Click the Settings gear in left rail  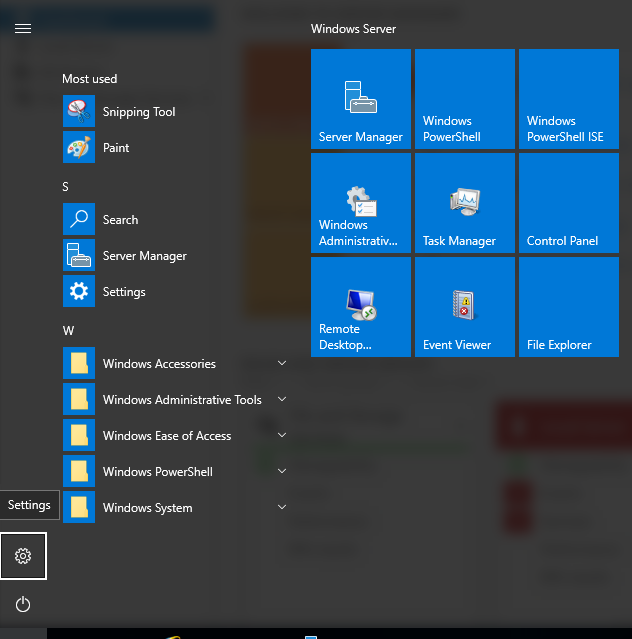point(23,556)
